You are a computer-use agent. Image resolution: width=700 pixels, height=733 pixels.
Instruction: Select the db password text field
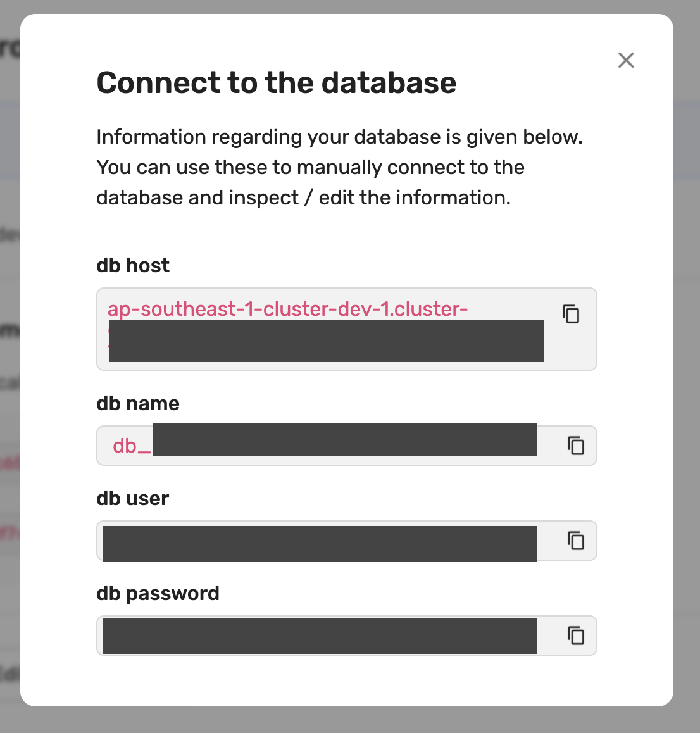[x=316, y=635]
